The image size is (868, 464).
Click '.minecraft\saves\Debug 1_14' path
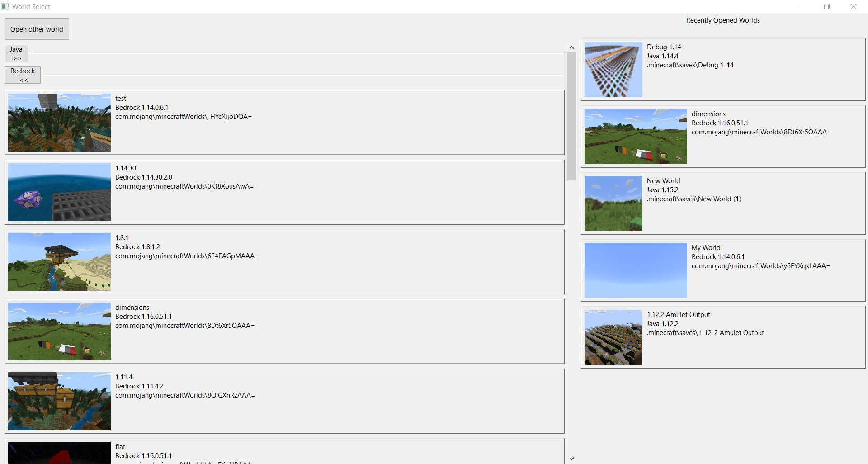(x=690, y=65)
